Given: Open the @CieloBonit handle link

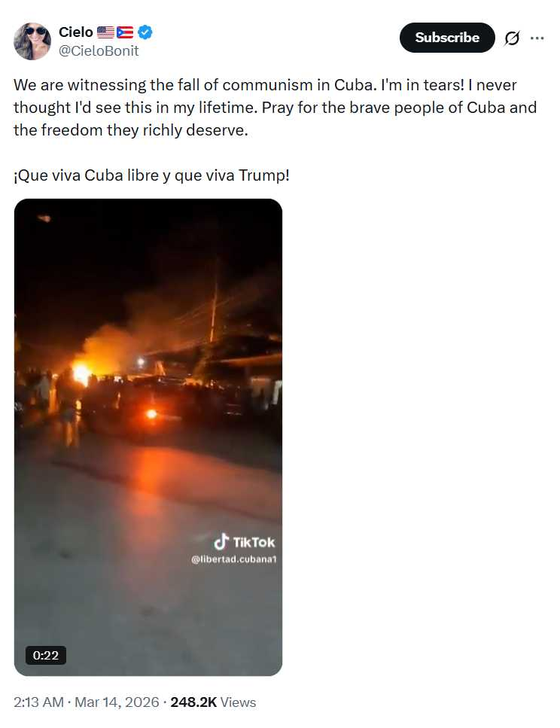Looking at the screenshot, I should (x=99, y=50).
